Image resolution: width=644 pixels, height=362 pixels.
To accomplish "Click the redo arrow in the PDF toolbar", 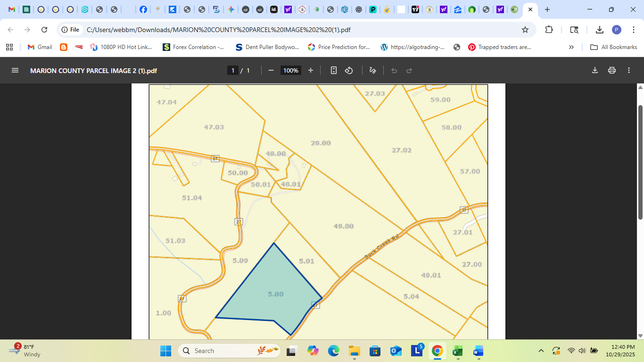I will coord(408,70).
